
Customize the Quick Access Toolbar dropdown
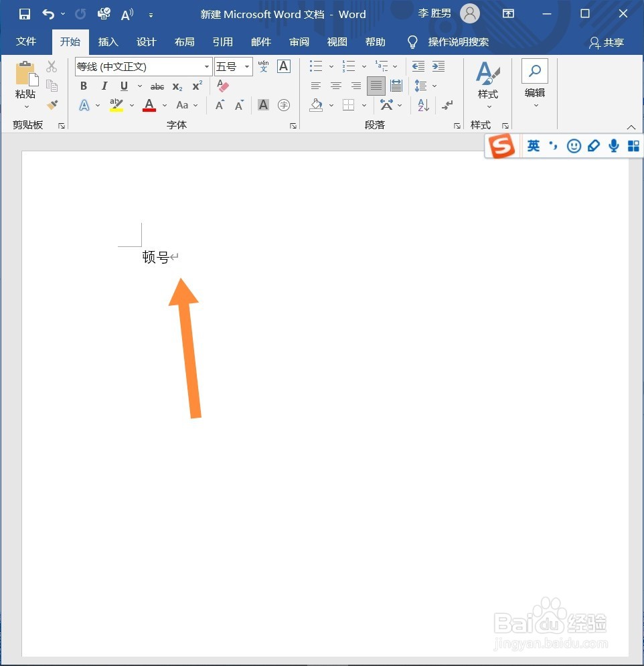click(x=151, y=15)
